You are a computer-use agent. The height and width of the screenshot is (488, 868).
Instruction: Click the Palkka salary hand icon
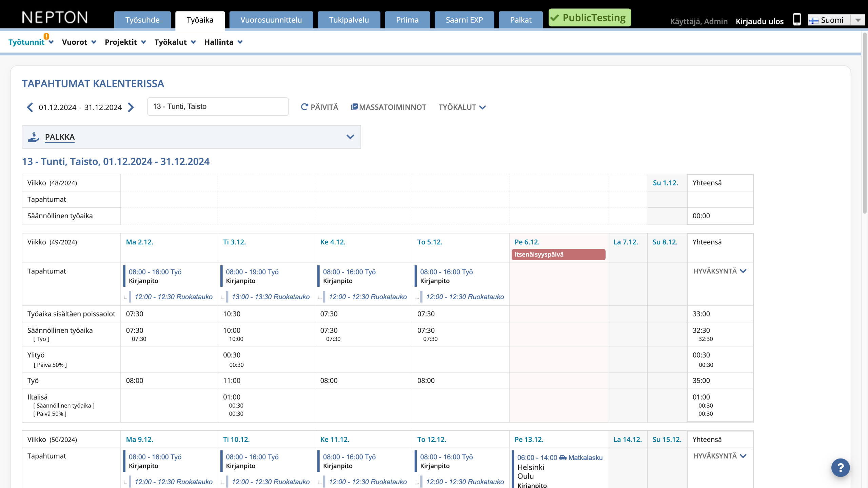(x=34, y=137)
